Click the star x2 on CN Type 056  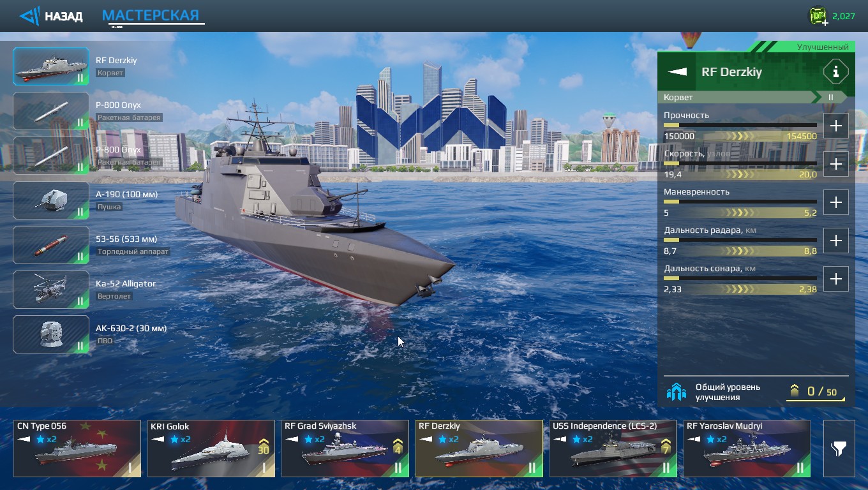click(47, 439)
